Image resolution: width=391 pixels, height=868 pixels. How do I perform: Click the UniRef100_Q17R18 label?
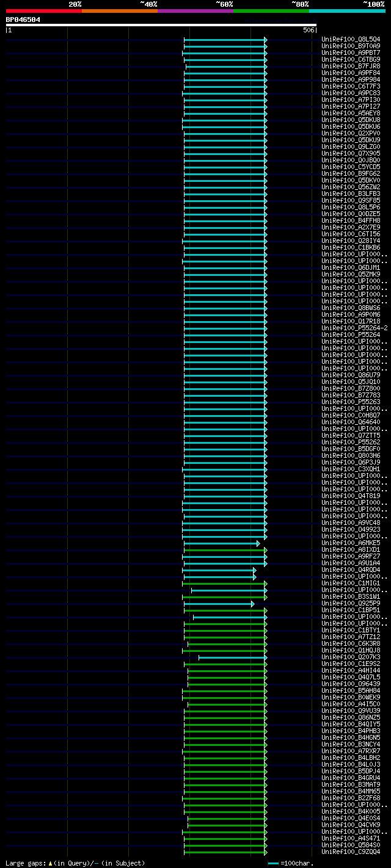(x=351, y=321)
